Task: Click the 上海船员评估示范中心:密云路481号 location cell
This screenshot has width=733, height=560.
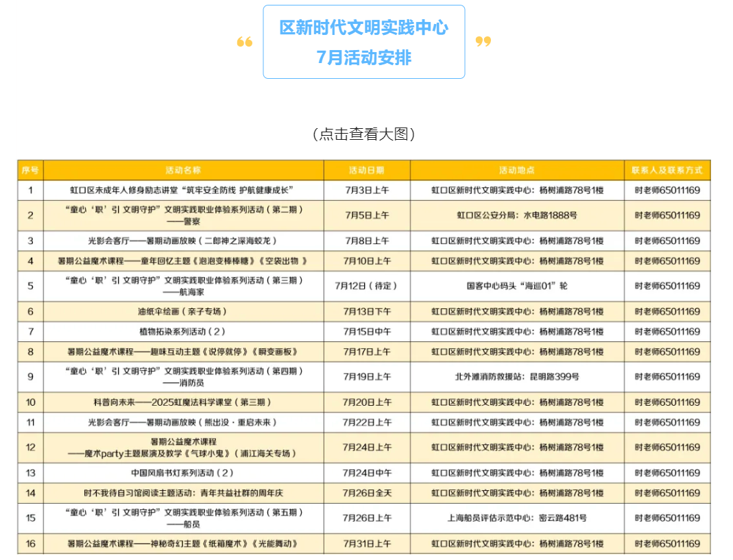Action: pos(517,518)
